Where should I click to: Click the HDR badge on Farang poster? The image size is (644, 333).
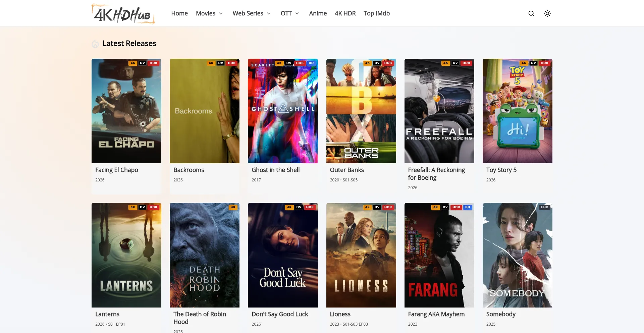click(456, 207)
